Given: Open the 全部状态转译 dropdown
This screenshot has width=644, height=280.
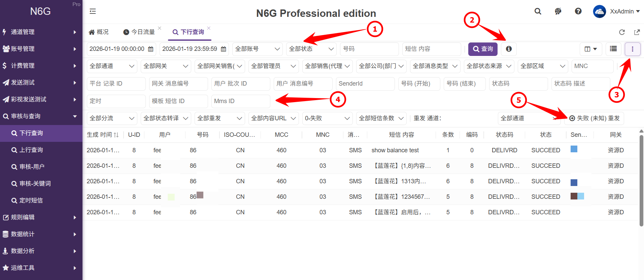Looking at the screenshot, I should (166, 119).
